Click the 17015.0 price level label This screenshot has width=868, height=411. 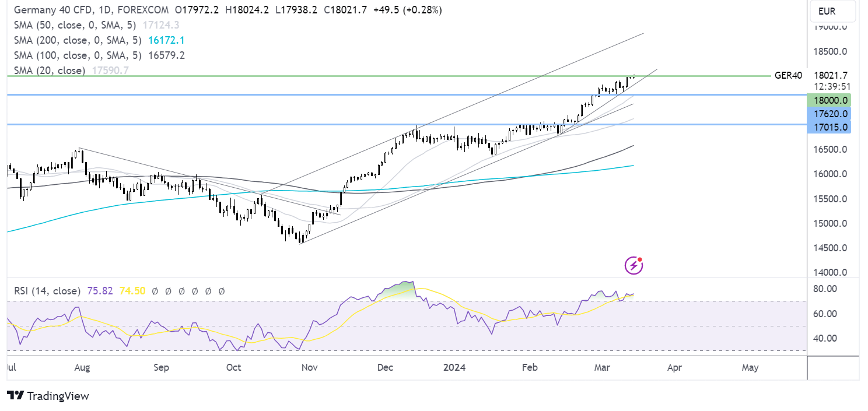[x=829, y=127]
